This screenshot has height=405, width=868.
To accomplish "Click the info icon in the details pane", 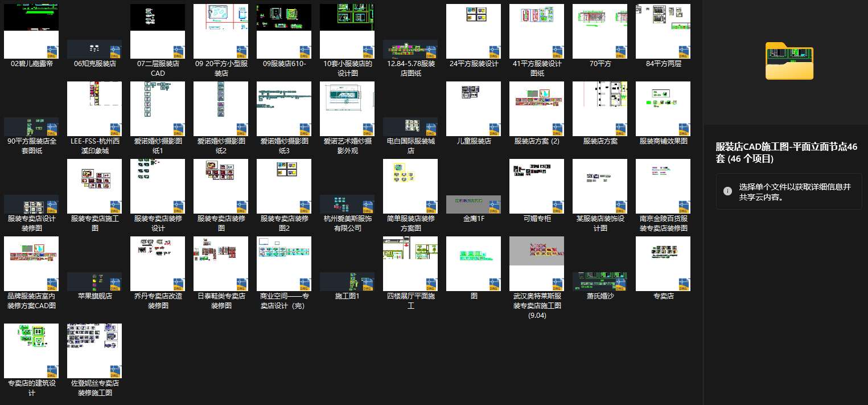I will (x=727, y=191).
